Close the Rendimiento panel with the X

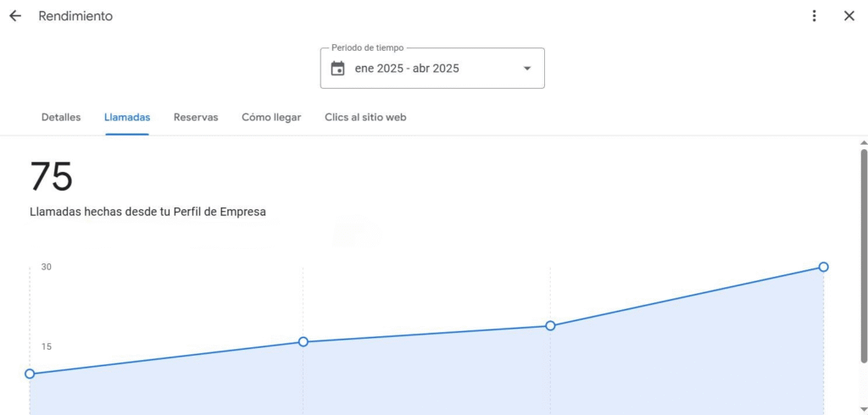coord(849,16)
